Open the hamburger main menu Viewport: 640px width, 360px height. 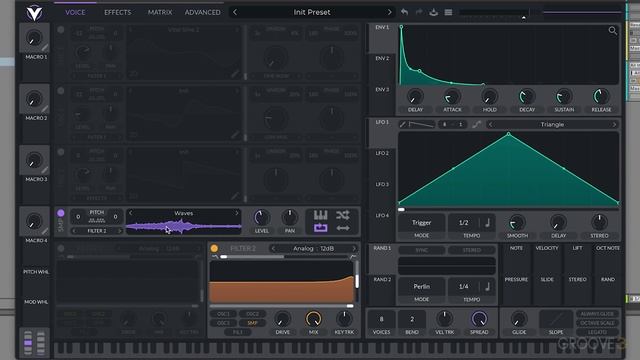coord(448,12)
